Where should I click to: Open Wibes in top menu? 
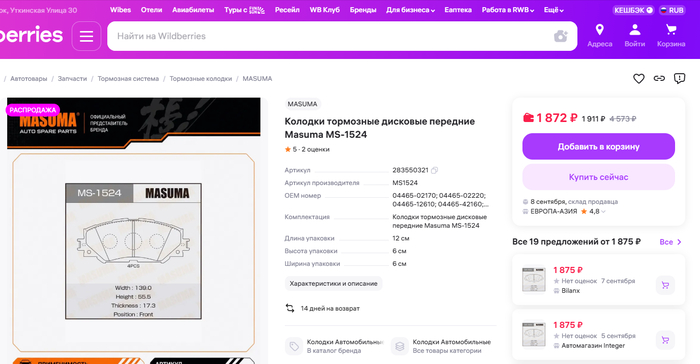tap(121, 10)
